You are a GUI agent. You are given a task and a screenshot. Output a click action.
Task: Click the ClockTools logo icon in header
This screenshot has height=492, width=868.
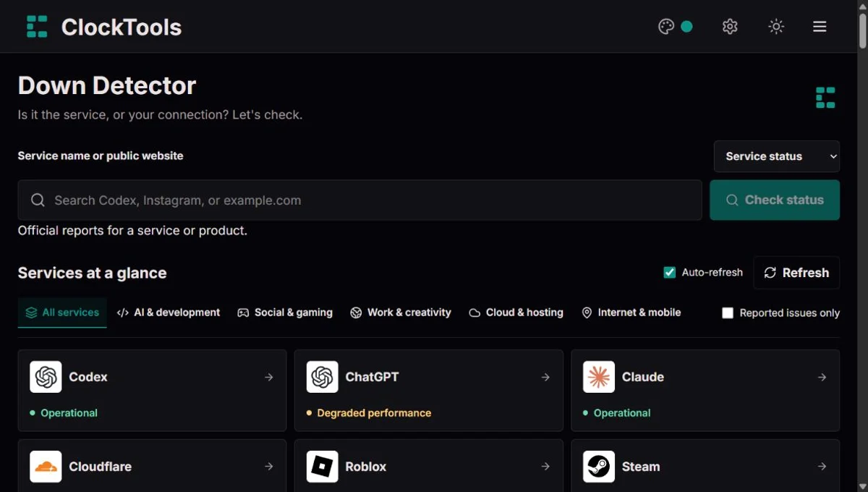(x=37, y=27)
